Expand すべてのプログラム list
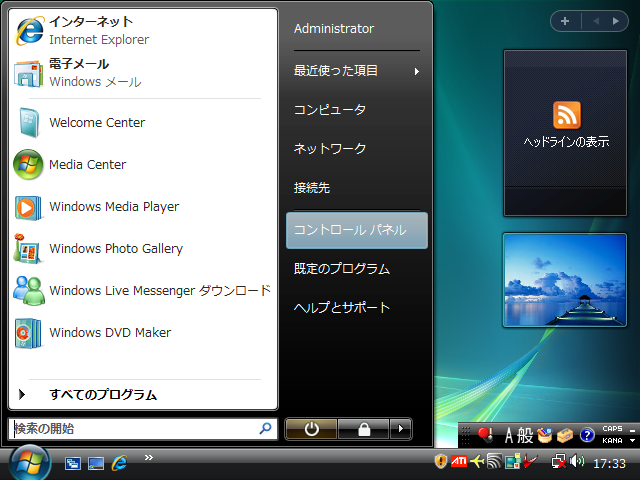The height and width of the screenshot is (480, 640). [x=143, y=394]
